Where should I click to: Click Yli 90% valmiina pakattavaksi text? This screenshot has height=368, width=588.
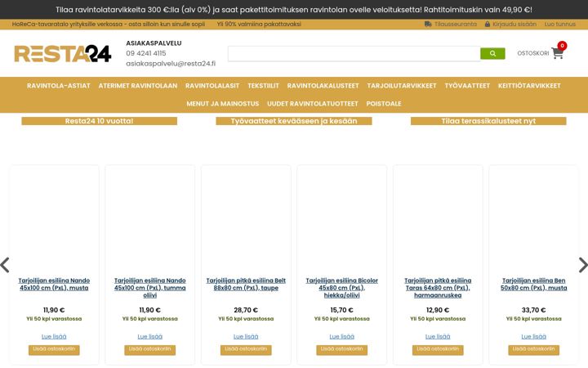pos(259,24)
